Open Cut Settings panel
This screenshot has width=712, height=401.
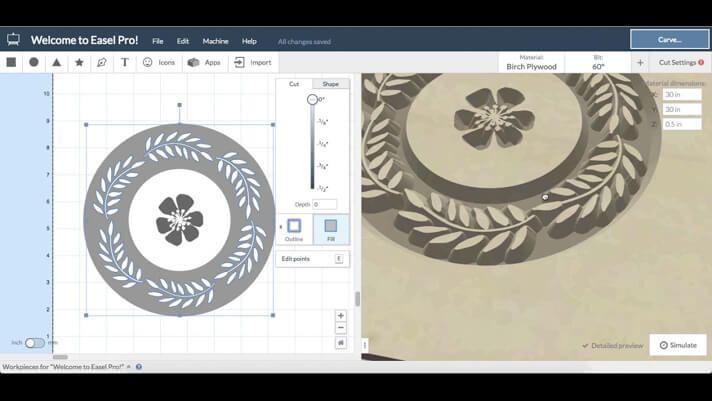[681, 63]
